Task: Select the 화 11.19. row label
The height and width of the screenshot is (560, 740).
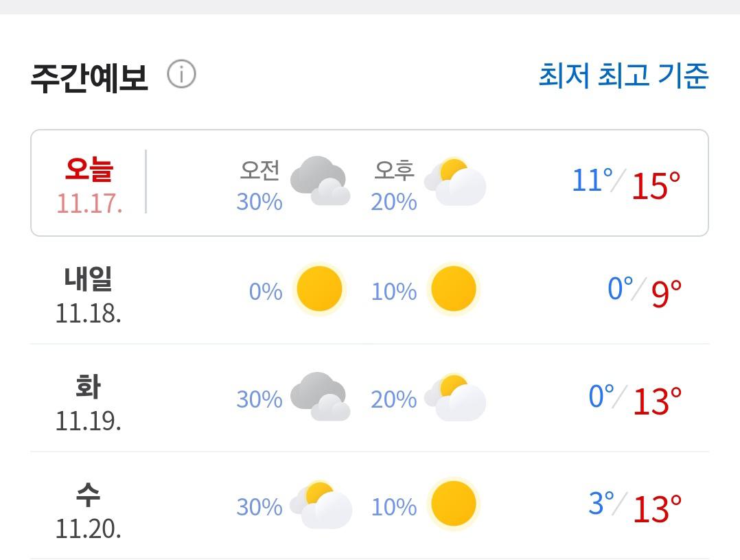Action: (89, 404)
